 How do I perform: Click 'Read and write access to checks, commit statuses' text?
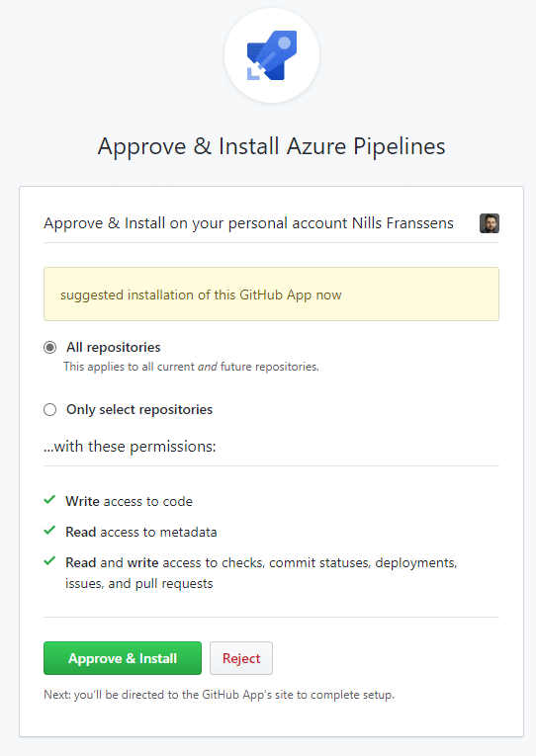(261, 573)
